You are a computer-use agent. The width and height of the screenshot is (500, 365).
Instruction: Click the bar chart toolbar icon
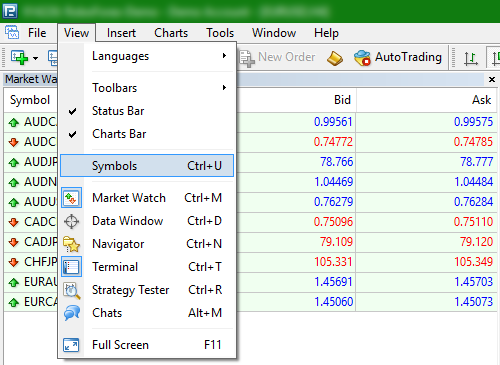tap(471, 58)
